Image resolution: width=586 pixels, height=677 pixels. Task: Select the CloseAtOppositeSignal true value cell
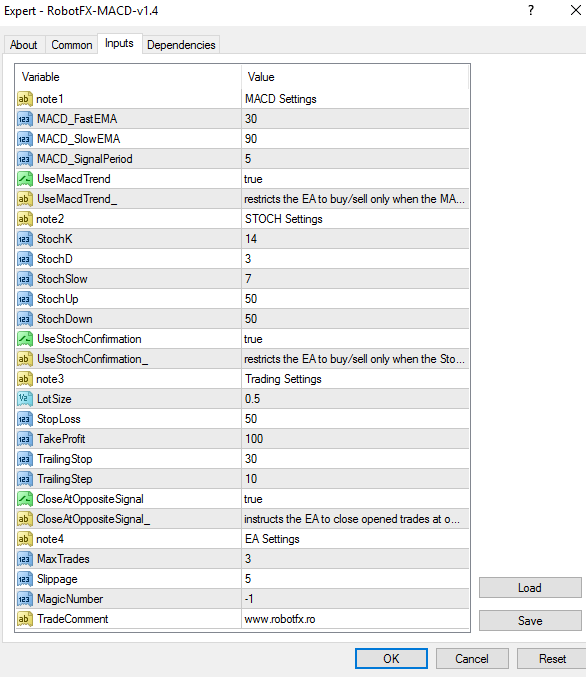(x=355, y=499)
